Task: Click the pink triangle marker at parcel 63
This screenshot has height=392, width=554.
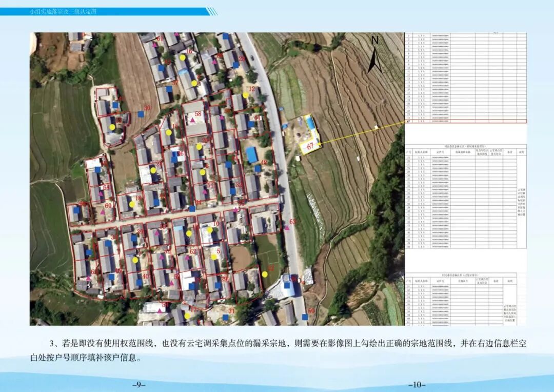Action: (287, 228)
